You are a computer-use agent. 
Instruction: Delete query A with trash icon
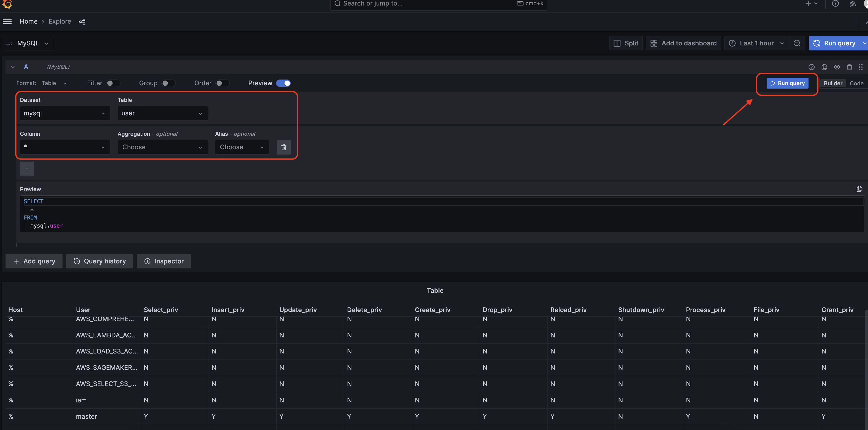coord(849,67)
